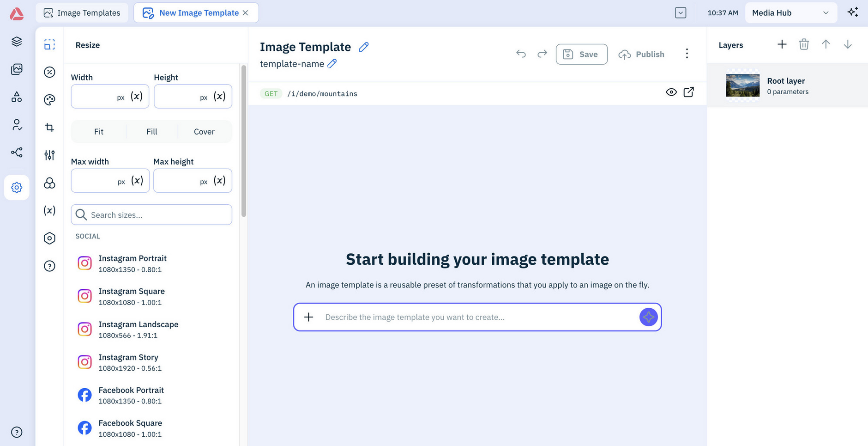Open the variables (x) tool in toolbar

(x=49, y=211)
